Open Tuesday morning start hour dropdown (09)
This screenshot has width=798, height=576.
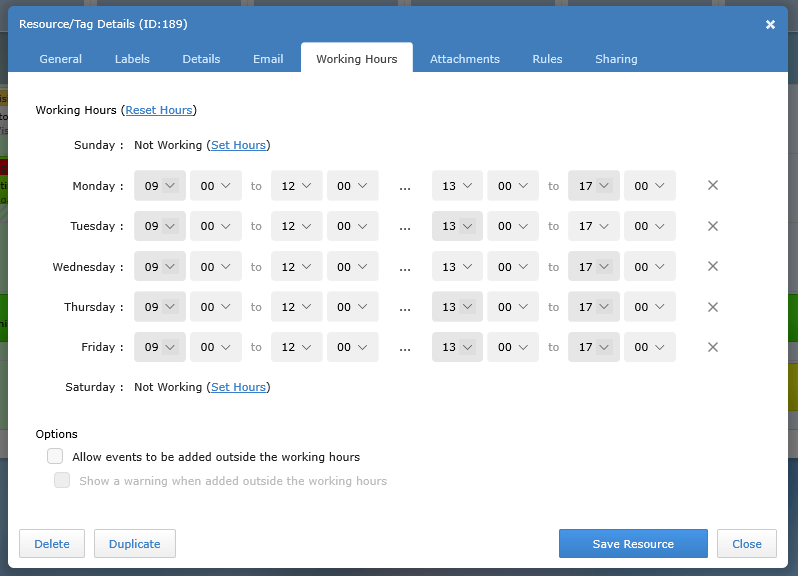point(160,226)
